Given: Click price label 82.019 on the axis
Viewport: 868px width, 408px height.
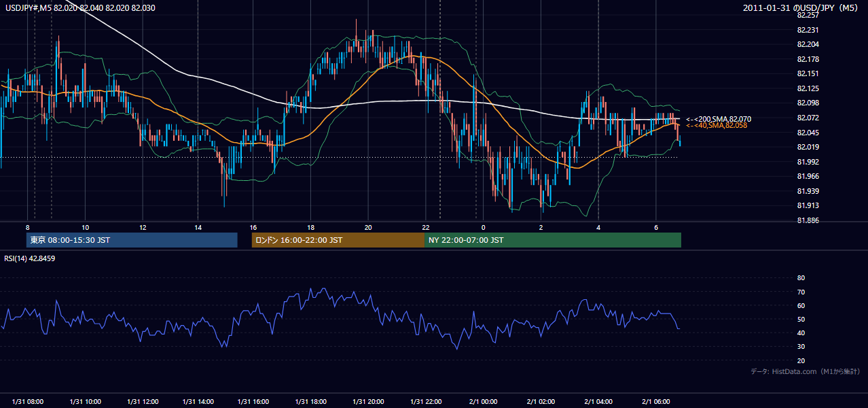Looking at the screenshot, I should [x=807, y=147].
